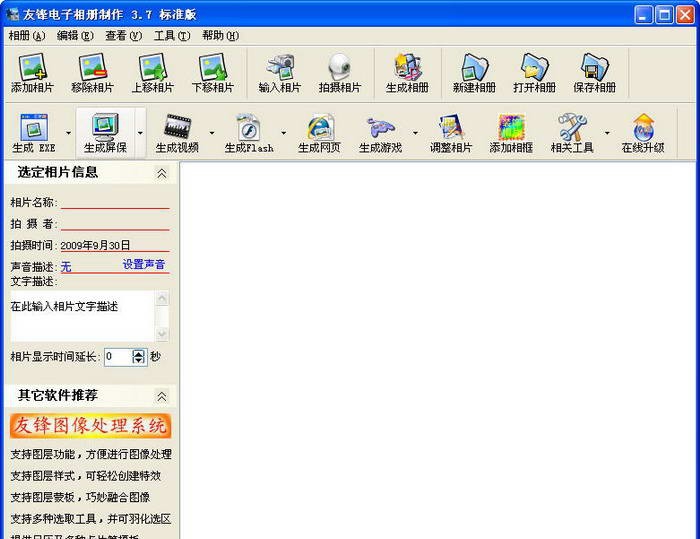This screenshot has height=539, width=700.
Task: Click text 支持图层蒙板，巧妙融合图像
Action: [x=80, y=497]
